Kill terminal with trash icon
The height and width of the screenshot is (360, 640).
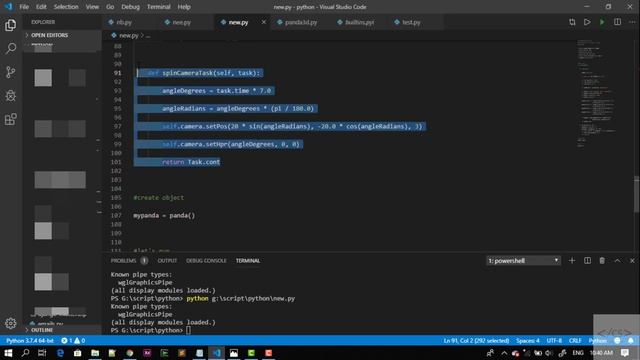(x=602, y=260)
